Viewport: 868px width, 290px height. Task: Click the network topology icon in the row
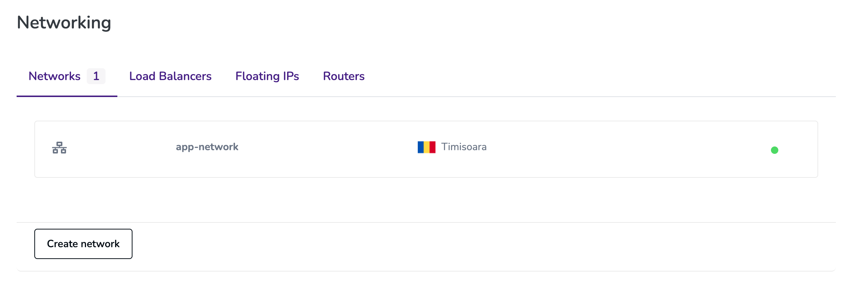(59, 148)
